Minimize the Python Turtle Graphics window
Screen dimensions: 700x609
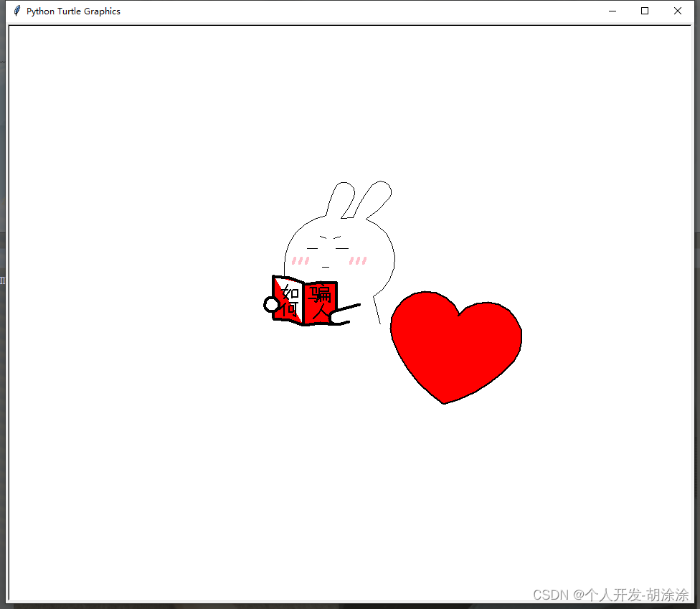[x=612, y=11]
